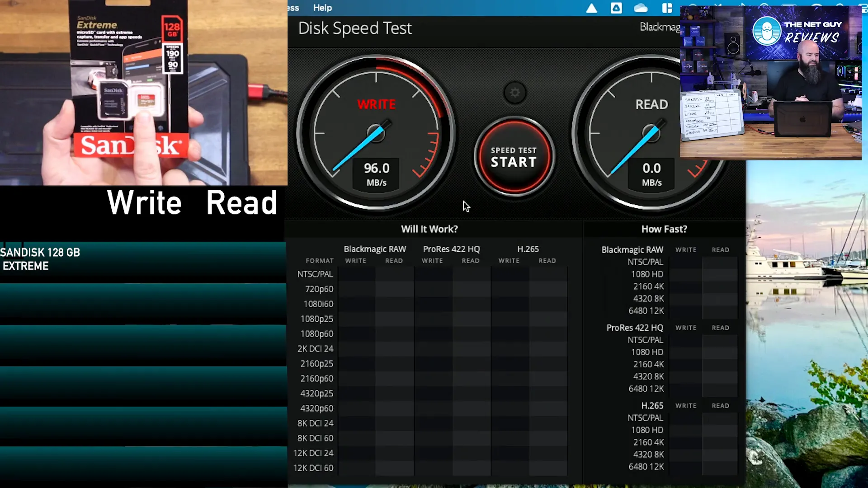Open the Blackmagic settings gear icon
Viewport: 868px width, 488px height.
(514, 92)
